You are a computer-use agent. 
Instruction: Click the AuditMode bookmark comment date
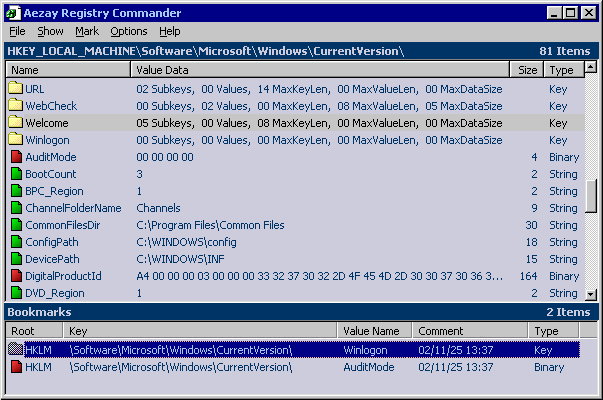click(x=456, y=367)
